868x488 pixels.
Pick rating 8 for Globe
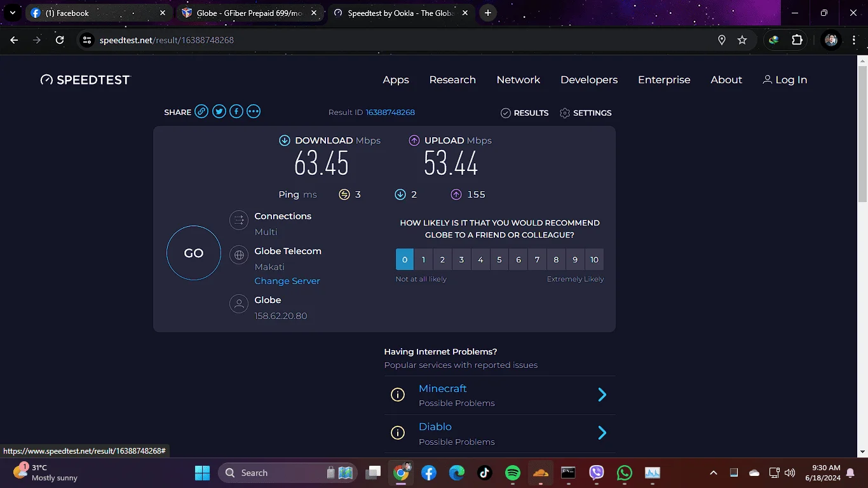(x=557, y=259)
